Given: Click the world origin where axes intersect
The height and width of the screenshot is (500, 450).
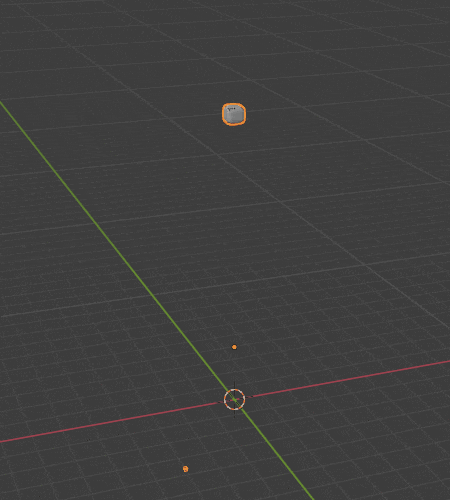Looking at the screenshot, I should (x=234, y=399).
